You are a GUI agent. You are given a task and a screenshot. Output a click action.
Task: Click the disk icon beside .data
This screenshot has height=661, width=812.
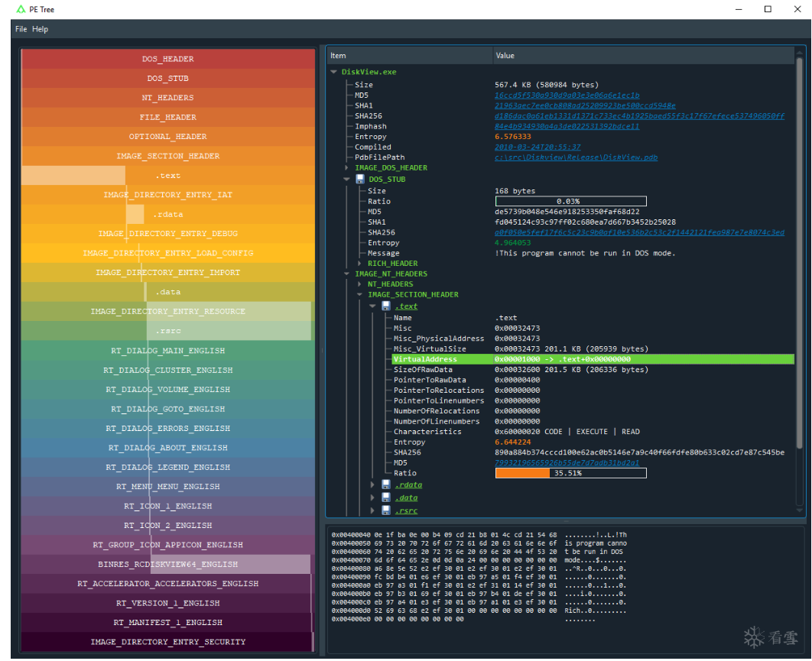[x=386, y=497]
